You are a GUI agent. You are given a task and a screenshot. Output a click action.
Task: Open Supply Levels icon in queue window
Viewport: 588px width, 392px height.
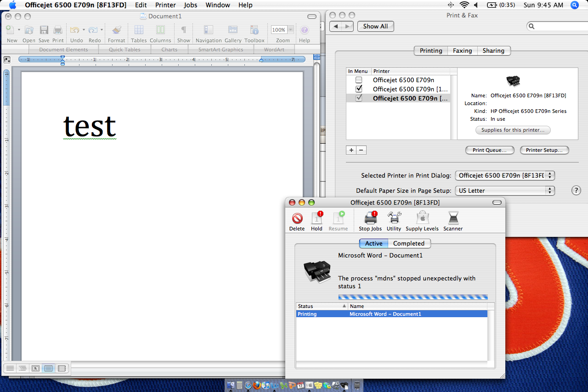[x=422, y=218]
